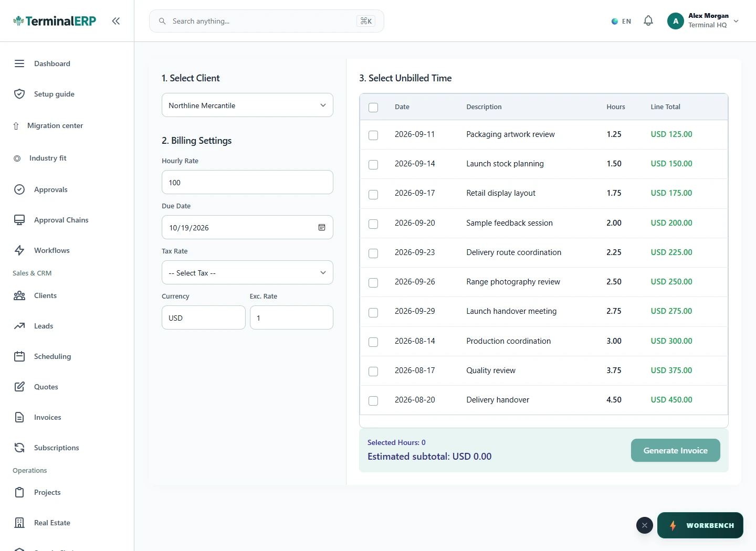
Task: Navigate to Subscriptions
Action: [x=57, y=448]
